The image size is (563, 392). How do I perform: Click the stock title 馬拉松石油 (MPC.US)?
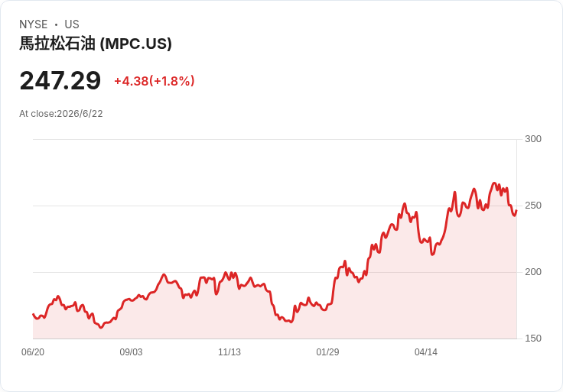pos(96,44)
